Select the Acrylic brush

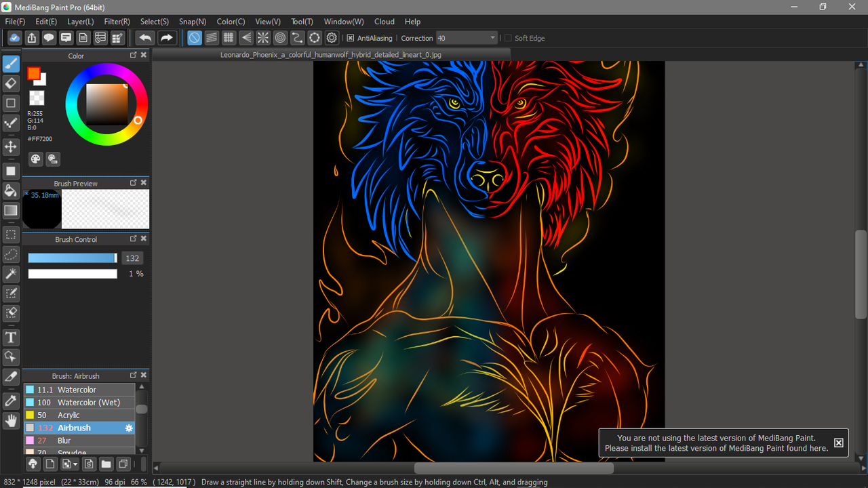(80, 415)
